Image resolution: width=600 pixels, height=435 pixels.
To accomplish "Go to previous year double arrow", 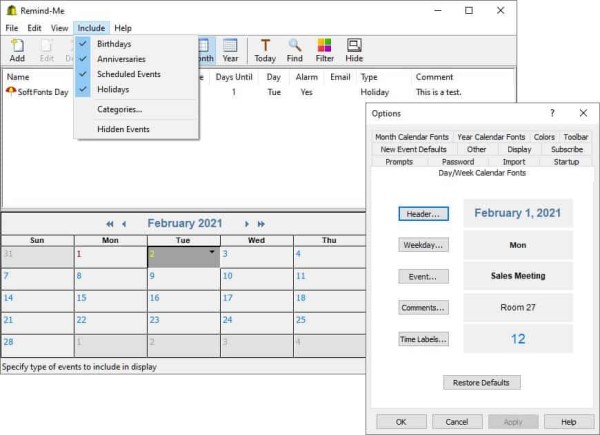I will (109, 224).
